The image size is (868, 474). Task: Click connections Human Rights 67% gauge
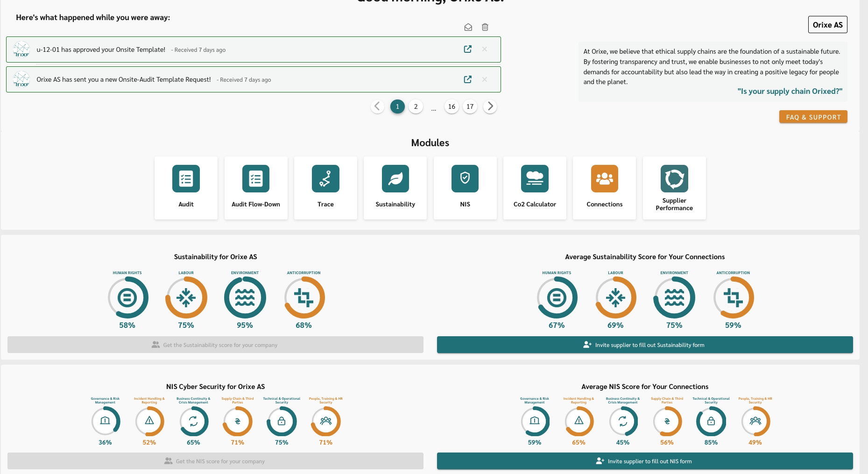click(x=557, y=297)
